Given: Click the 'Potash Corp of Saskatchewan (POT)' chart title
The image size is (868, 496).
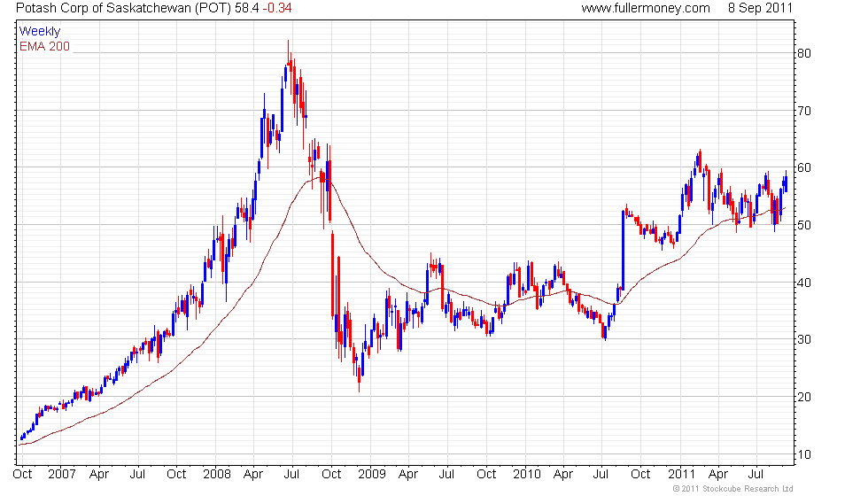Looking at the screenshot, I should (124, 8).
